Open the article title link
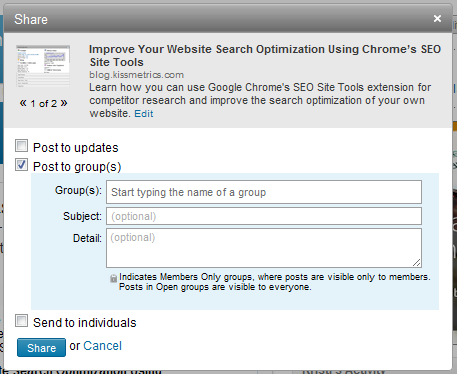This screenshot has height=374, width=457. pos(265,56)
